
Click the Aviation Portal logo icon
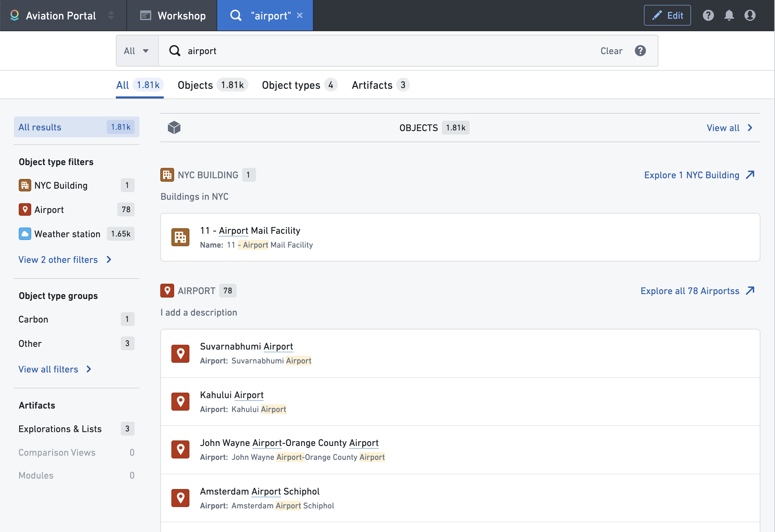click(15, 15)
